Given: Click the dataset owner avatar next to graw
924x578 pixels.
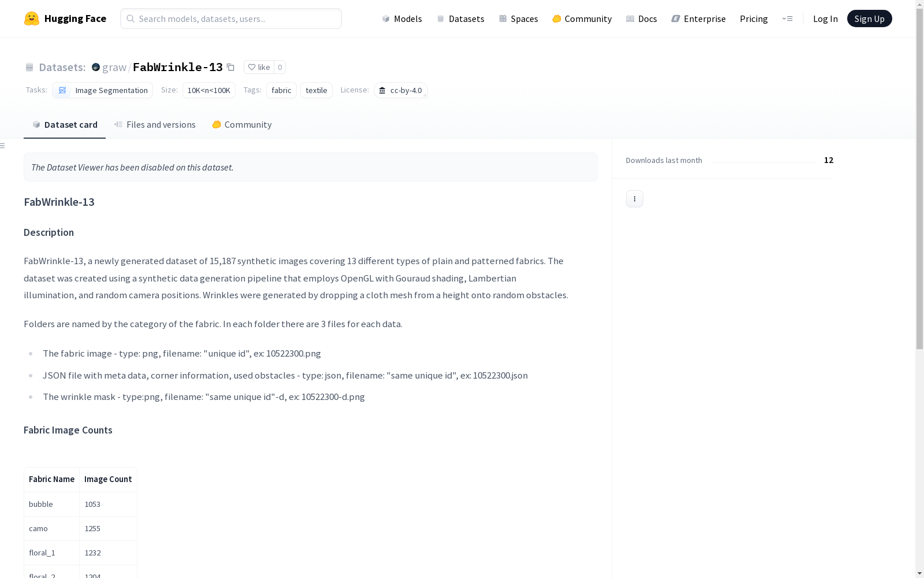Looking at the screenshot, I should (96, 67).
